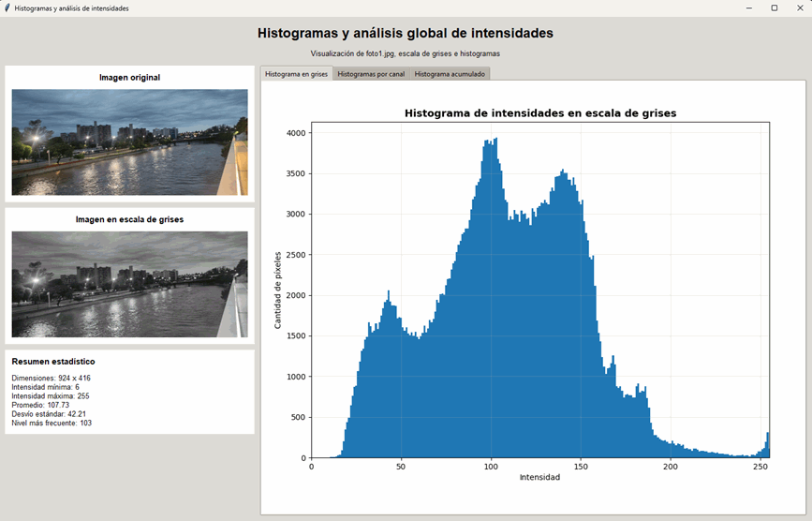This screenshot has height=521, width=812.
Task: Click the grayscale histogram chart area
Action: (x=540, y=290)
